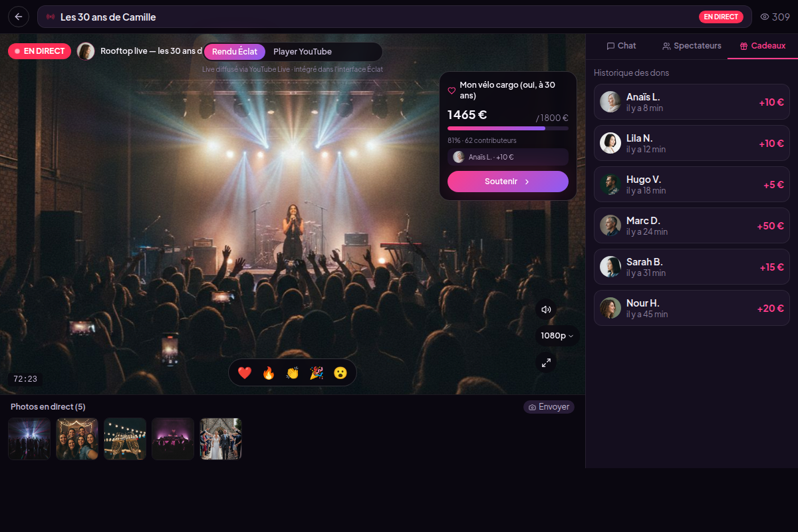Click the Soutenir button
The height and width of the screenshot is (532, 798).
click(508, 182)
